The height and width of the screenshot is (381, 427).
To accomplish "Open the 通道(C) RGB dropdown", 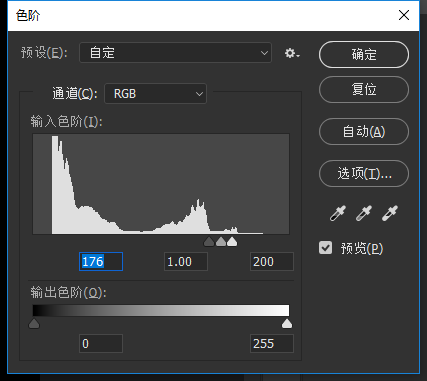I will [x=155, y=94].
